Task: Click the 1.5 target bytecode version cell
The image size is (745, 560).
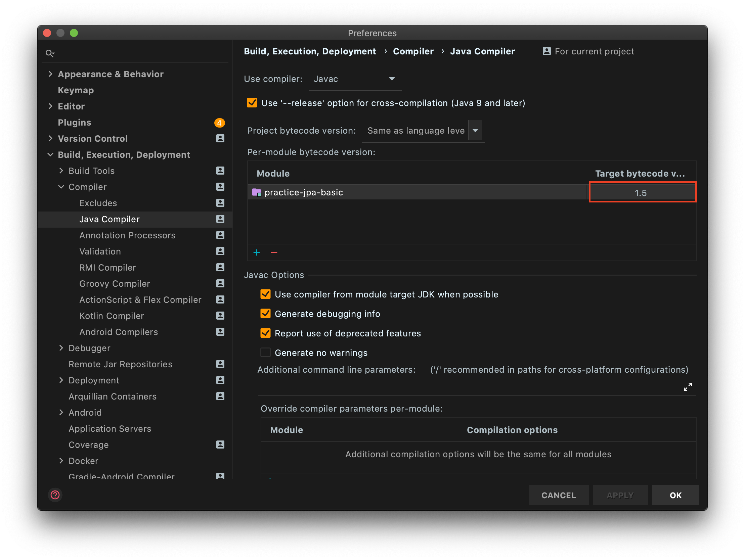Action: tap(641, 193)
